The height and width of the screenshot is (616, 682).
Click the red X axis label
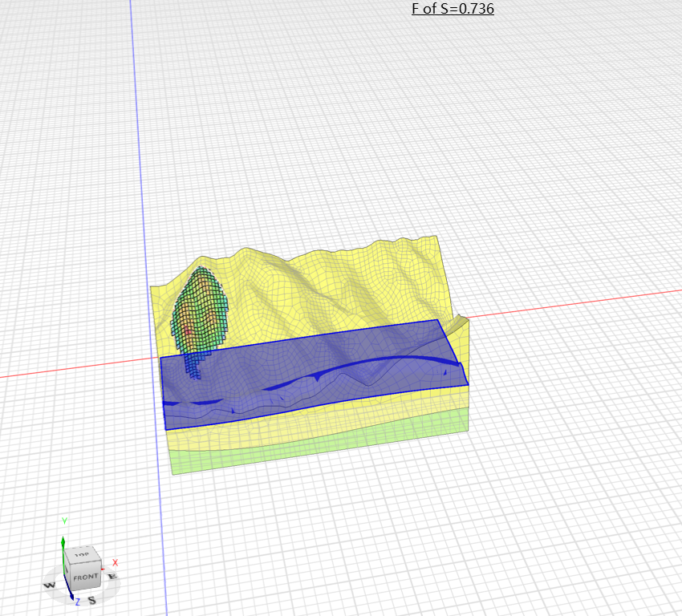pyautogui.click(x=116, y=562)
